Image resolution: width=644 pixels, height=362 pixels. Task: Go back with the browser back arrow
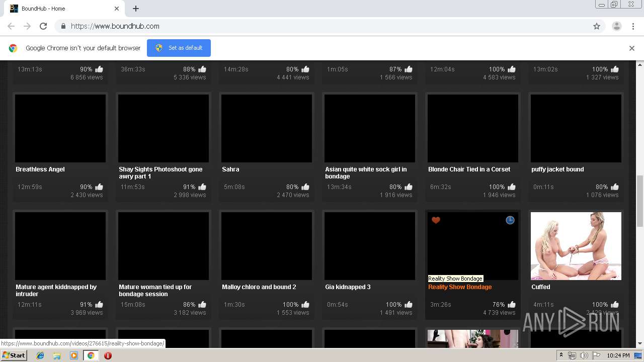point(11,26)
